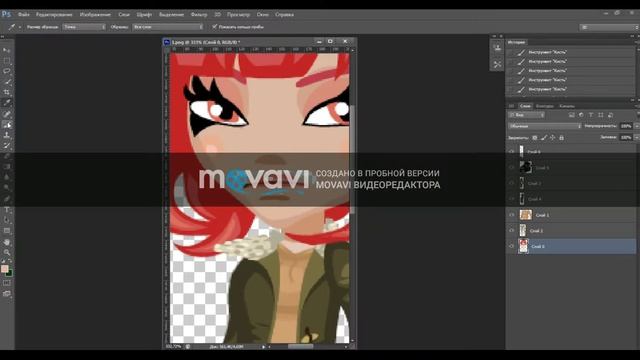Viewport: 640px width, 360px height.
Task: Hide the 'Слой 1' layer with eye icon
Action: pos(511,215)
